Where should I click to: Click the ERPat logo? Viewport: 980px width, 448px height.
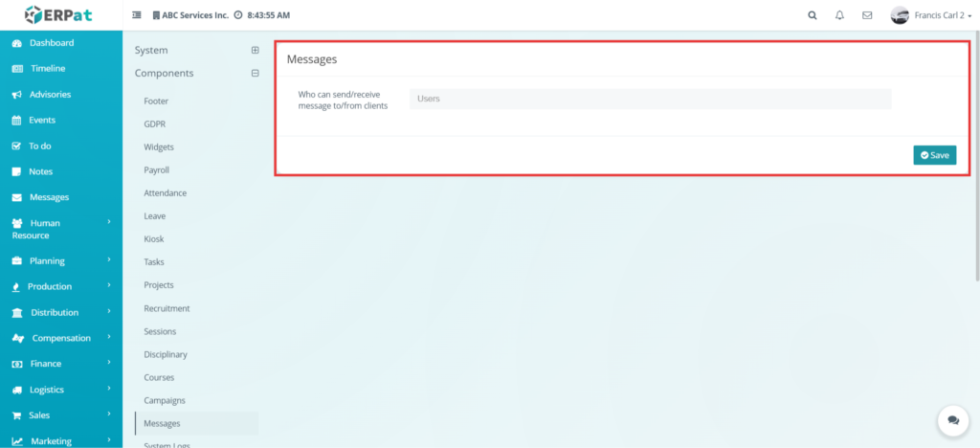[58, 14]
